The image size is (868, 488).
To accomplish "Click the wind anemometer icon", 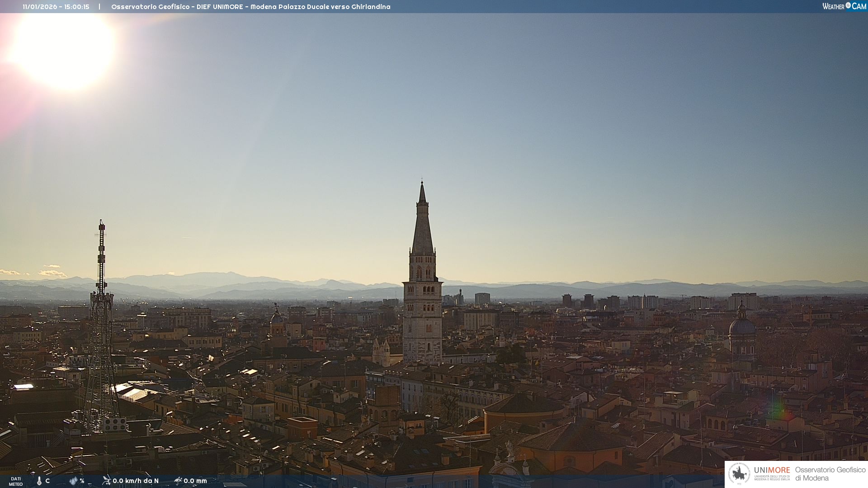I will coord(106,480).
